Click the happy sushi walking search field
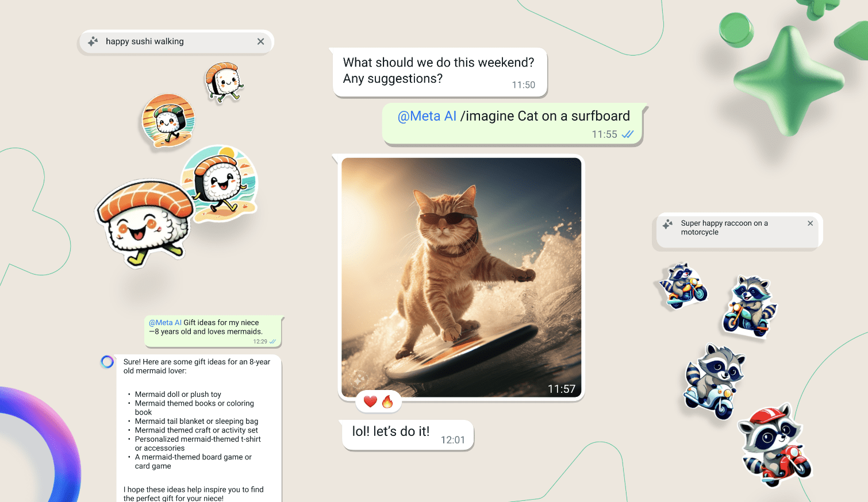 click(x=175, y=41)
